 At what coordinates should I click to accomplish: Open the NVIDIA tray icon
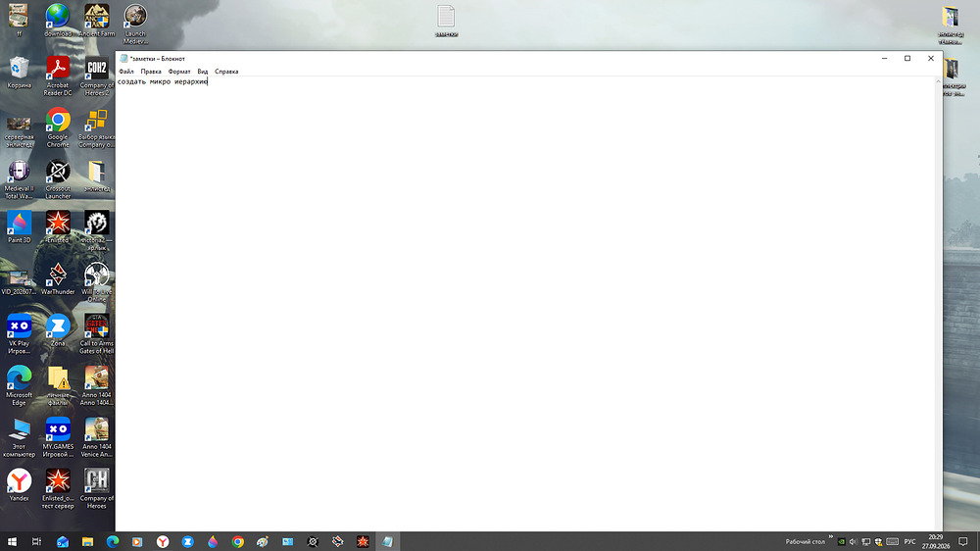click(841, 541)
